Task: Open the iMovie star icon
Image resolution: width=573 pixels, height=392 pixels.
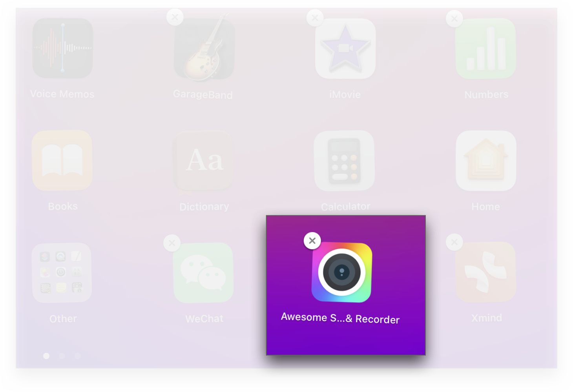Action: tap(345, 49)
